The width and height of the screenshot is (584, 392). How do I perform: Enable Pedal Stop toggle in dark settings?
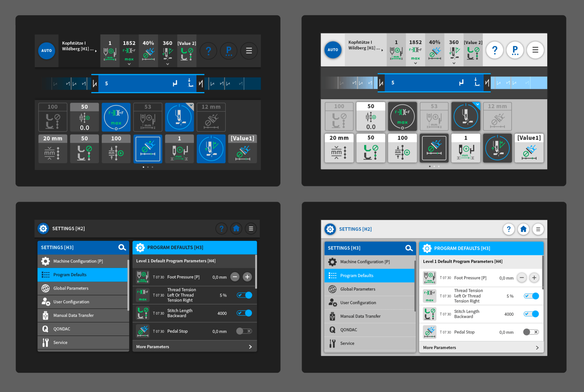coord(244,331)
